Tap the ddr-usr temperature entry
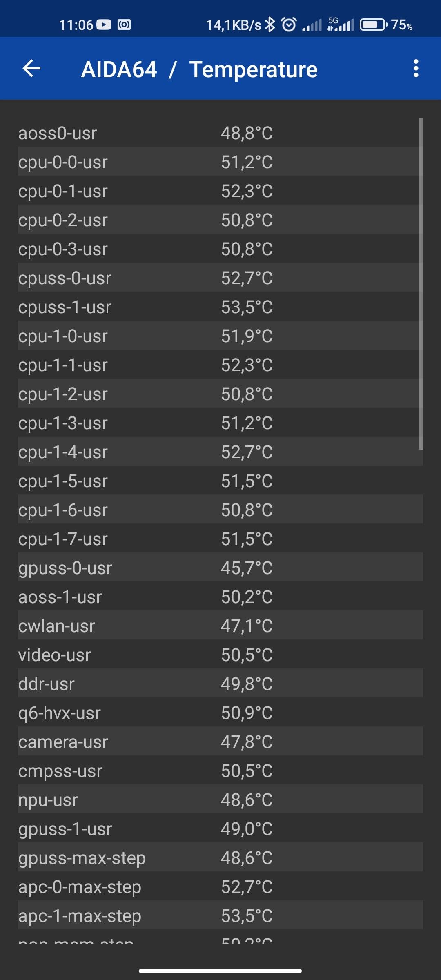This screenshot has width=441, height=980. tap(220, 683)
